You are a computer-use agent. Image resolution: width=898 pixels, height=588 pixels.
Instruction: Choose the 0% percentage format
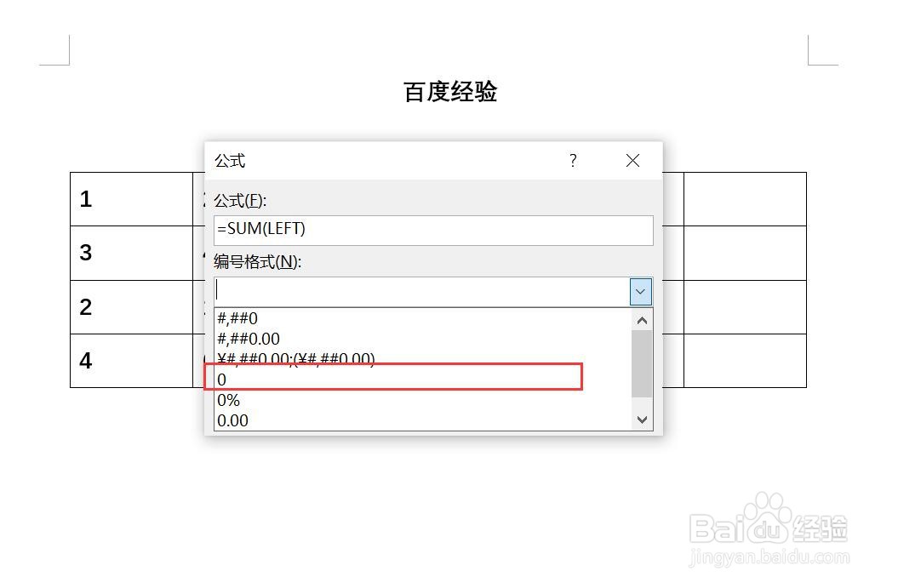229,399
